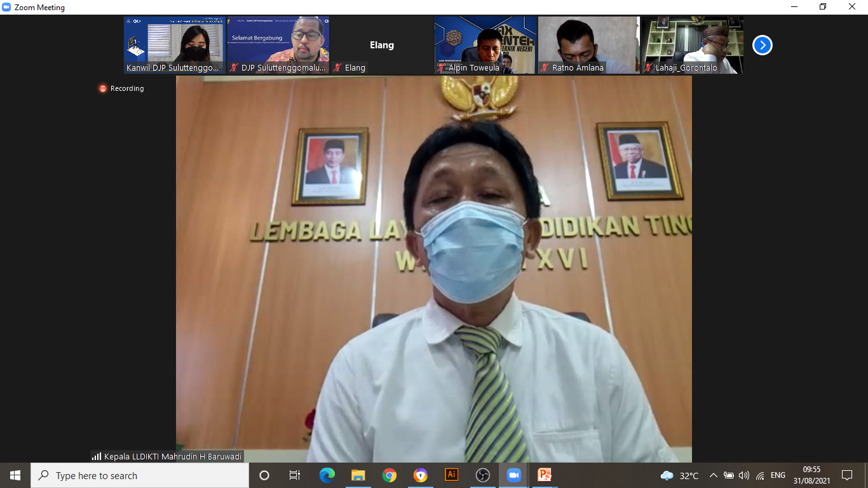
Task: Click the red Recording indicator
Action: tap(103, 88)
